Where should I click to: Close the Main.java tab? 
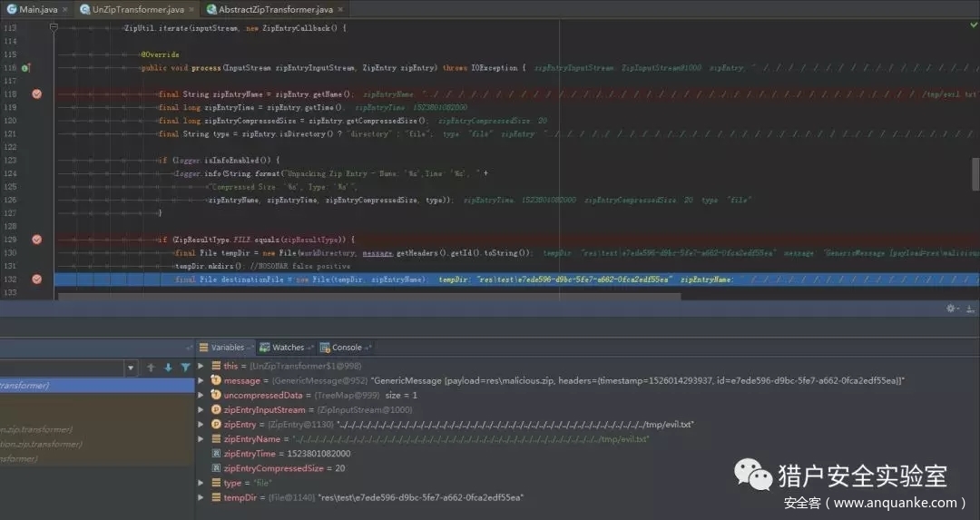64,10
